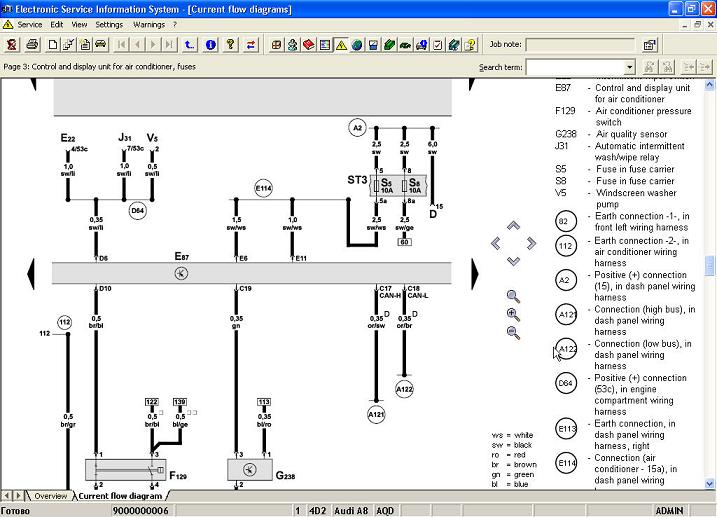Click the checkbox icon in the toolbar
The width and height of the screenshot is (717, 517).
pos(437,45)
